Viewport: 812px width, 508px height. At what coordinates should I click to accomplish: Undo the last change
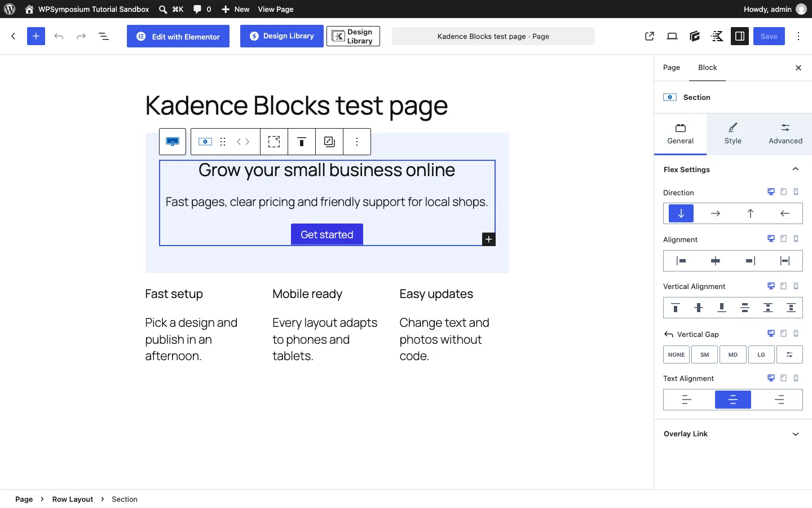pyautogui.click(x=59, y=36)
